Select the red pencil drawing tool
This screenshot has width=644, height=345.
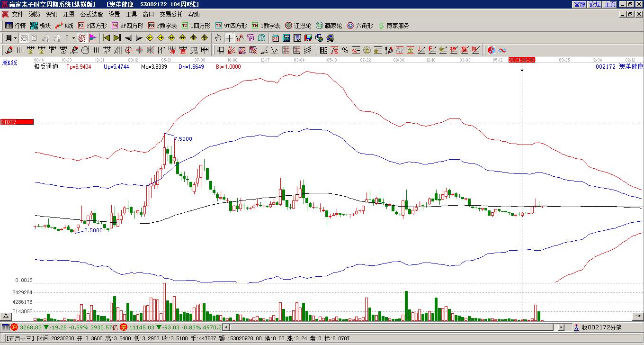coord(9,50)
